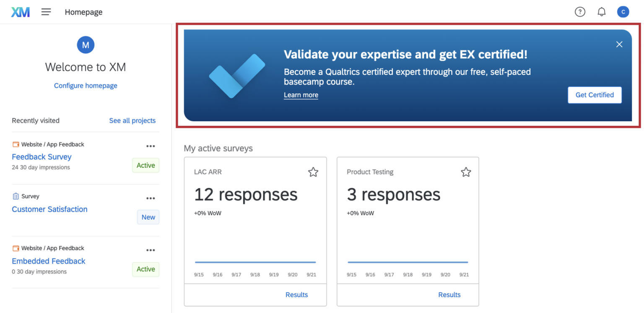Open the options menu for Feedback Survey
644x313 pixels.
(151, 146)
